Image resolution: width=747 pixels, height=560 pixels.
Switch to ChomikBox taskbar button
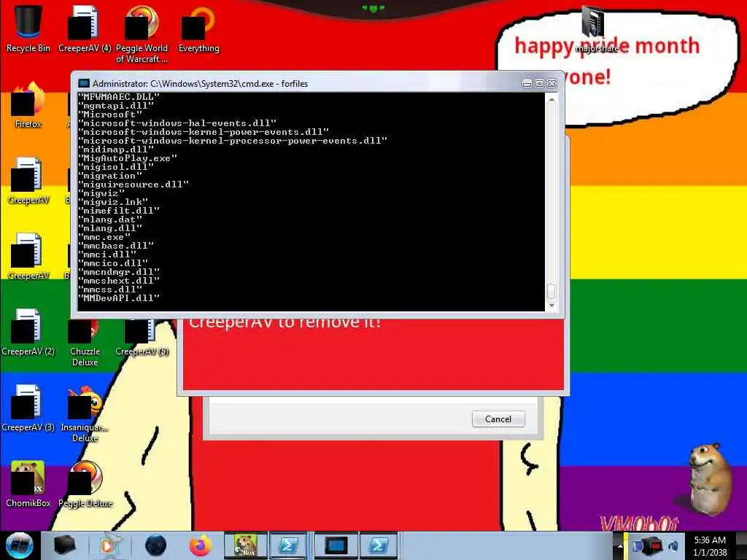245,545
